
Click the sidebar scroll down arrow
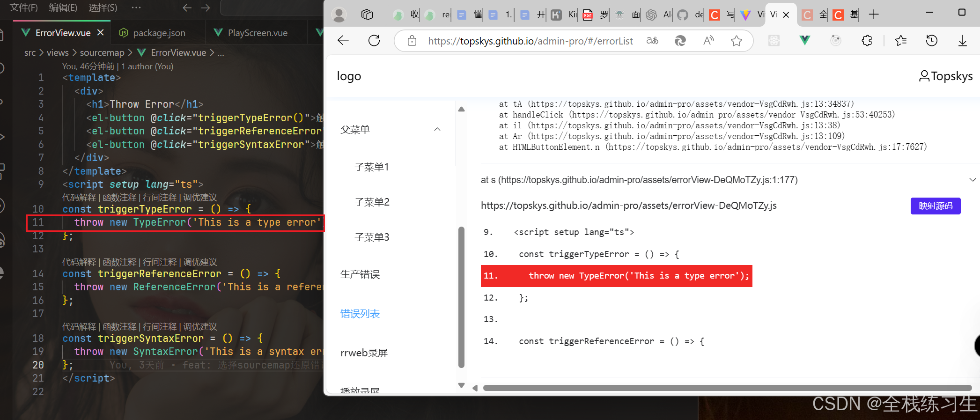click(x=461, y=385)
